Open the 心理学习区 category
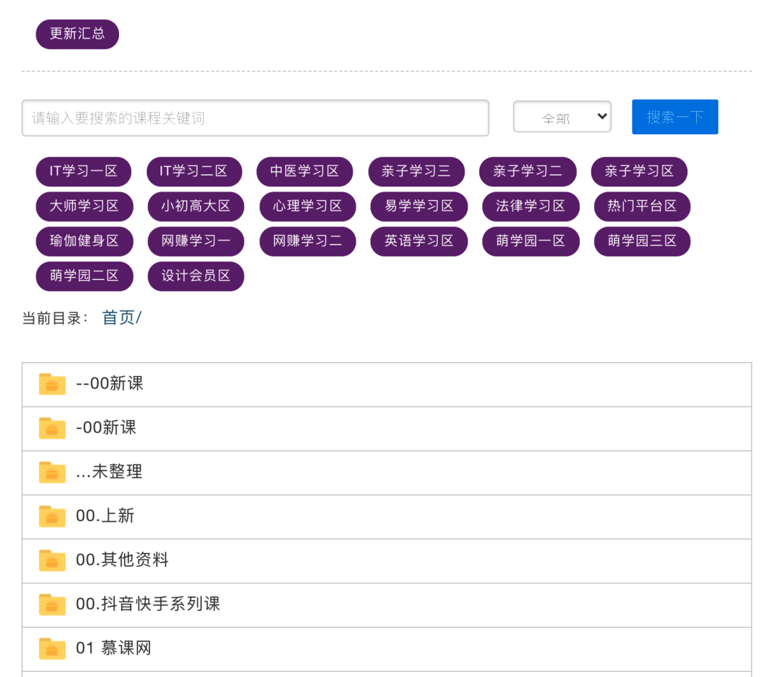This screenshot has width=784, height=677. 307,206
